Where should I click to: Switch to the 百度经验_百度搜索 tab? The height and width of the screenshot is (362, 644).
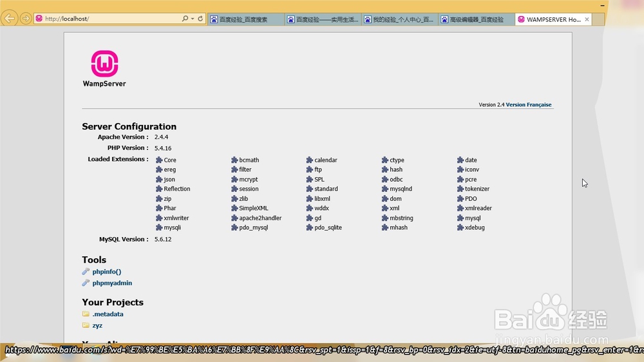pos(245,19)
